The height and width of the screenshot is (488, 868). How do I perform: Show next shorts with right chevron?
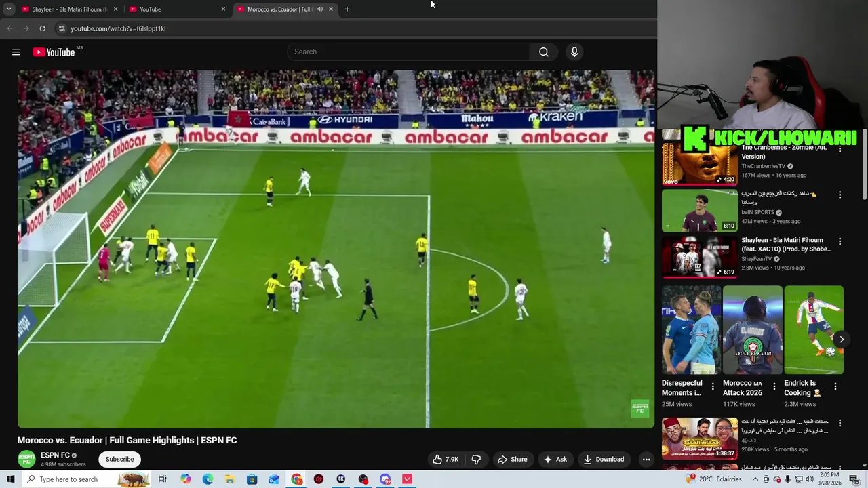(x=842, y=340)
